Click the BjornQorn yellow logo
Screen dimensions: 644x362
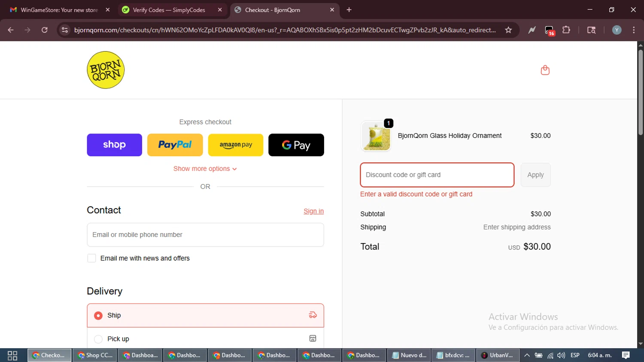106,70
